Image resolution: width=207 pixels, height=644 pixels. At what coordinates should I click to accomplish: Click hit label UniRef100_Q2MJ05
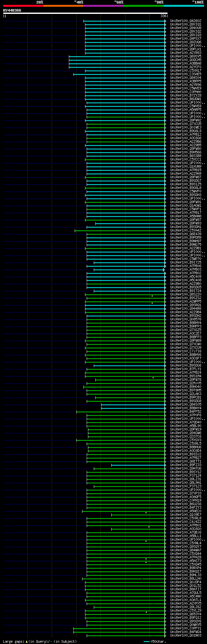(x=186, y=383)
